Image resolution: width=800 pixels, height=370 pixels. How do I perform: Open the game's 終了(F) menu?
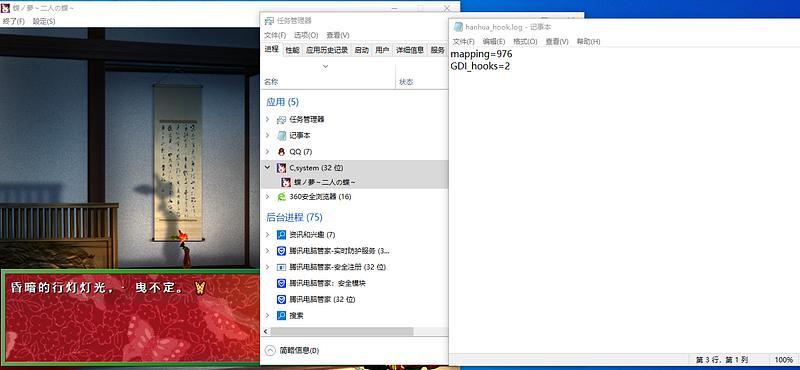14,21
